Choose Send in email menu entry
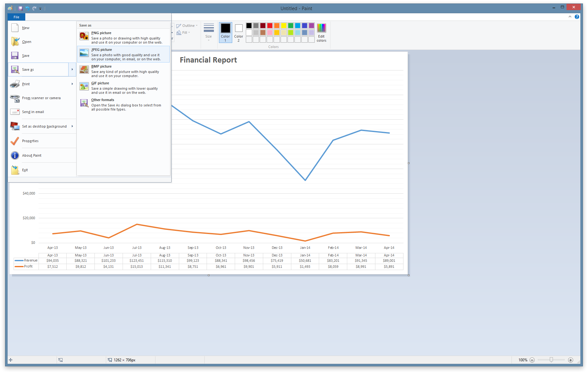 42,112
